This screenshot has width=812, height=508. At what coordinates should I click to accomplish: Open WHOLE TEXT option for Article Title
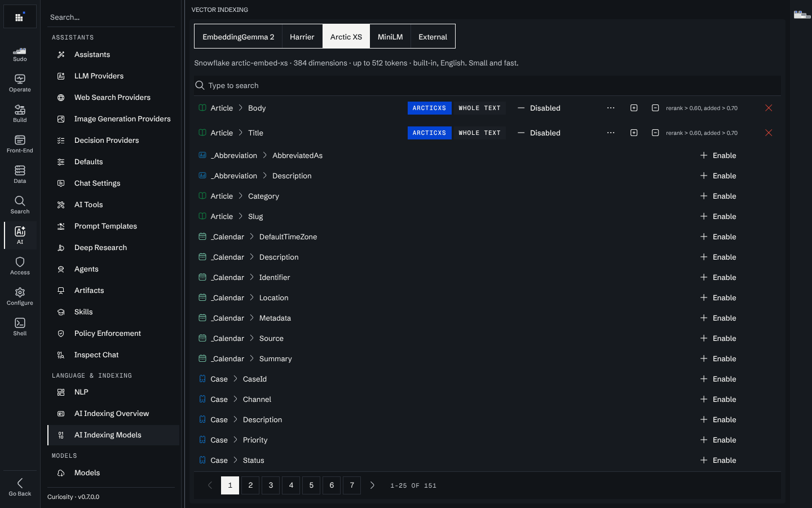[479, 133]
